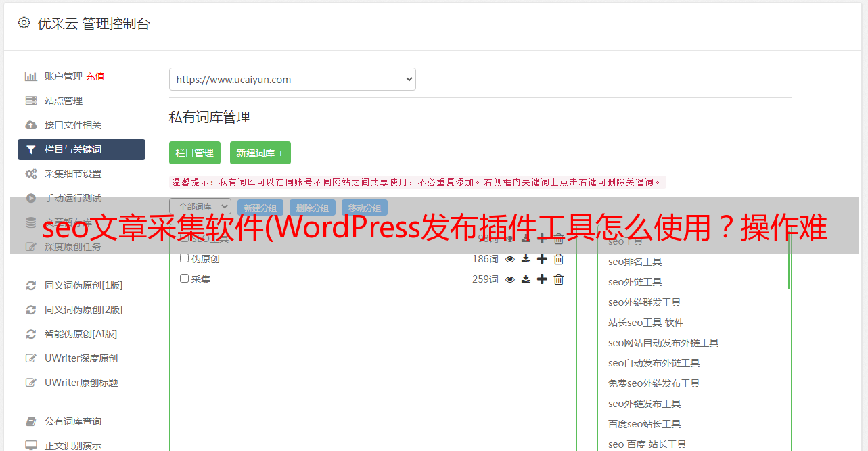The image size is (868, 451).
Task: Click the settings gear icon beside 优采云
Action: point(24,23)
